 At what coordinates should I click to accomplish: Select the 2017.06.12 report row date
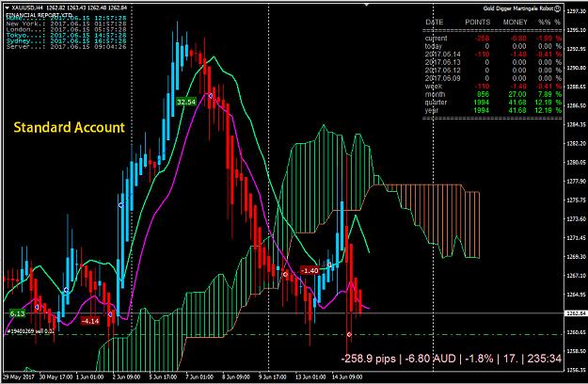(442, 71)
